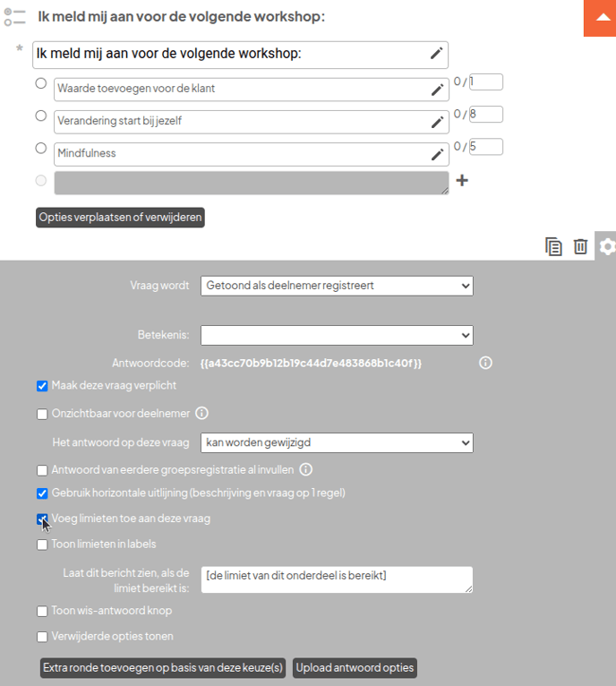
Task: Click limit field for 'Verandering start bij jezelf'
Action: click(486, 115)
